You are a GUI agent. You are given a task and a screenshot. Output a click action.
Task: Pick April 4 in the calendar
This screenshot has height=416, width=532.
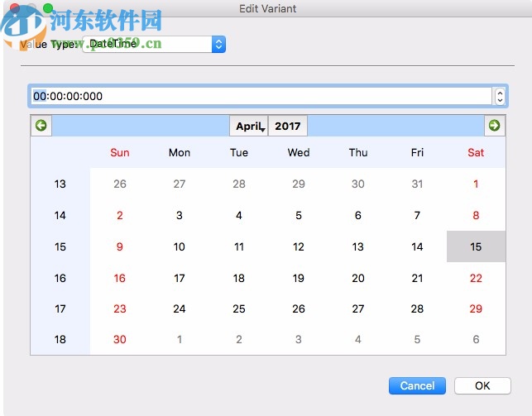[239, 216]
